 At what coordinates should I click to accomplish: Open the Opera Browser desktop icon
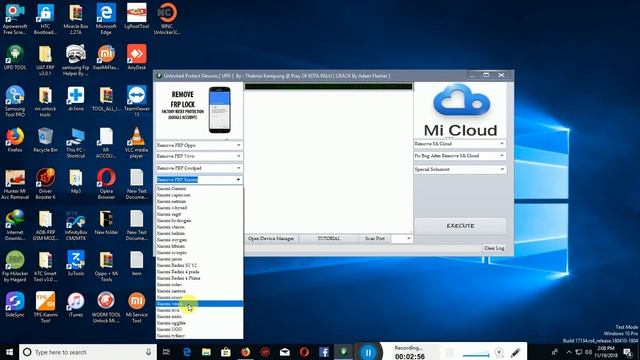click(x=106, y=184)
